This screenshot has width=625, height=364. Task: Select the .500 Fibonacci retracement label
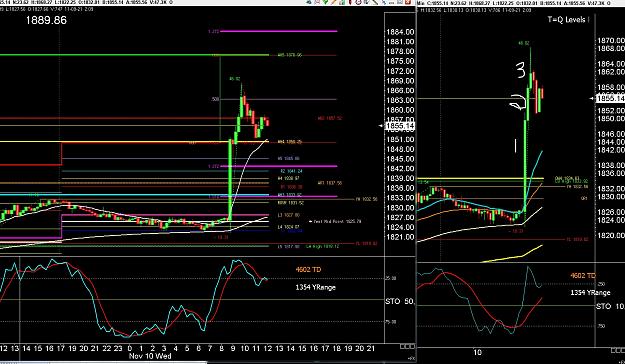pos(215,99)
